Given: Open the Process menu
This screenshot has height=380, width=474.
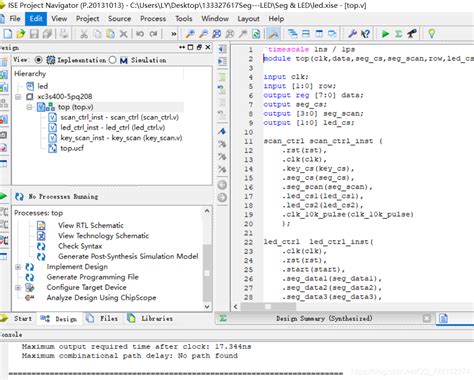Looking at the screenshot, I should [153, 19].
